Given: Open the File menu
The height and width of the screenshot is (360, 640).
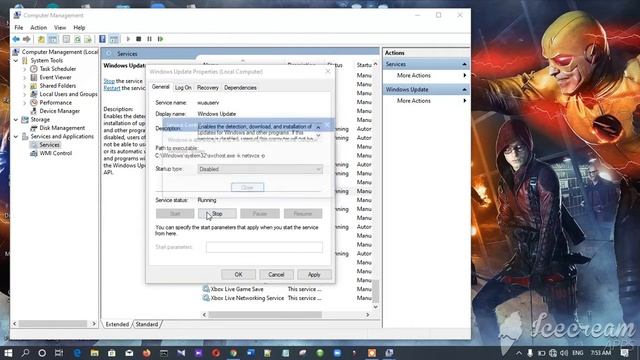Looking at the screenshot, I should click(x=19, y=28).
